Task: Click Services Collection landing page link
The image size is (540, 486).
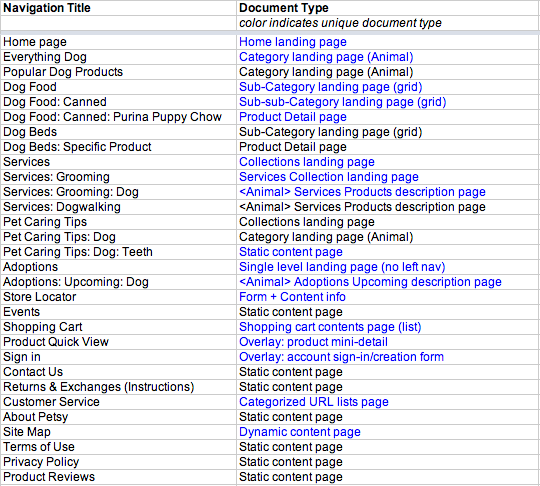Action: click(x=329, y=177)
